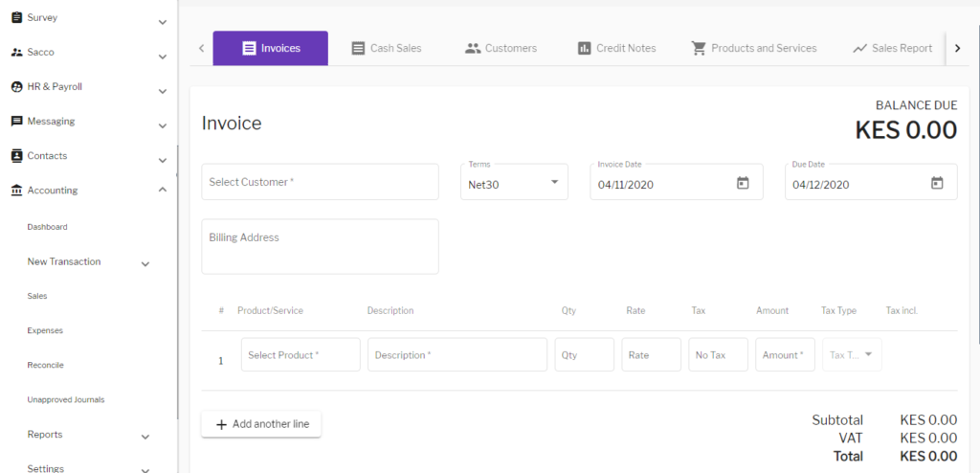Viewport: 980px width, 473px height.
Task: Click the Sacco people icon
Action: pyautogui.click(x=16, y=52)
